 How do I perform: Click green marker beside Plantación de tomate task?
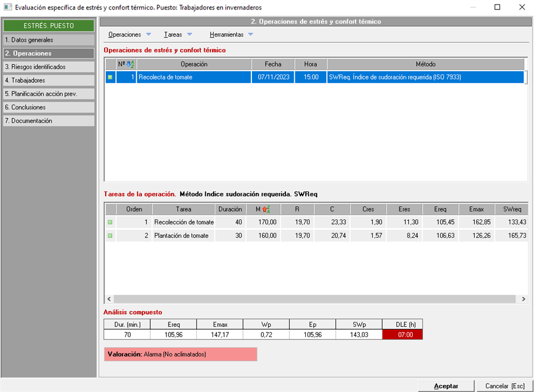point(110,236)
